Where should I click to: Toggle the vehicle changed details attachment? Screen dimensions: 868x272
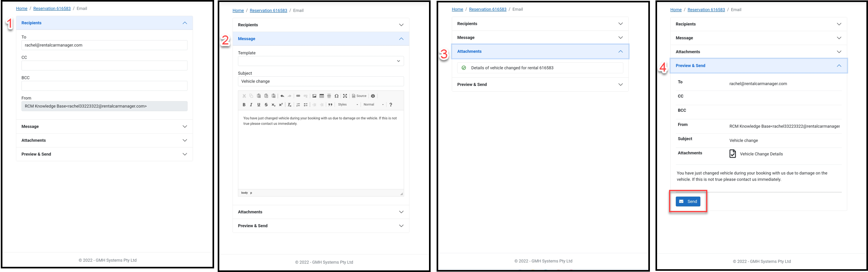tap(464, 68)
